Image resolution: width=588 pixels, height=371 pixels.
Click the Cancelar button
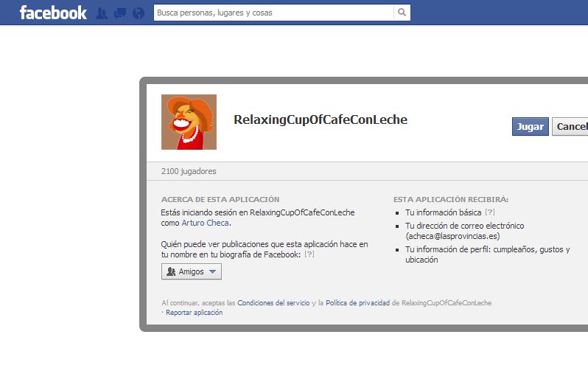[x=570, y=127]
